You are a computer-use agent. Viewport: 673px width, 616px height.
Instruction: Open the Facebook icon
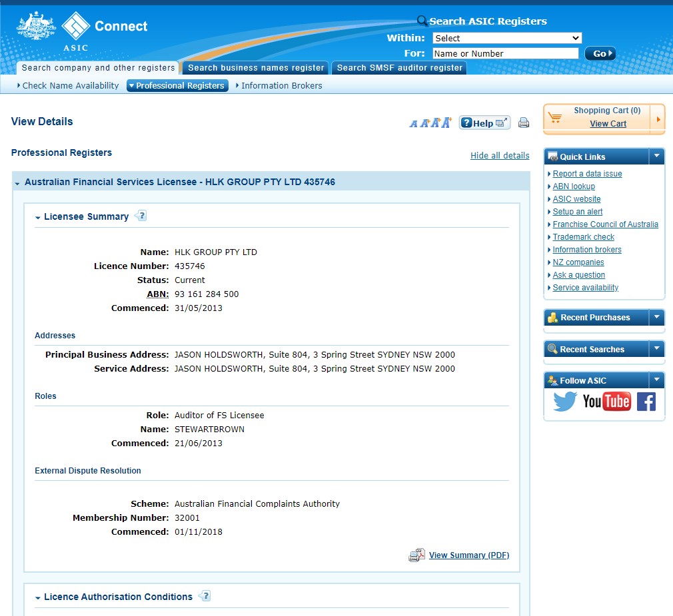pyautogui.click(x=646, y=402)
